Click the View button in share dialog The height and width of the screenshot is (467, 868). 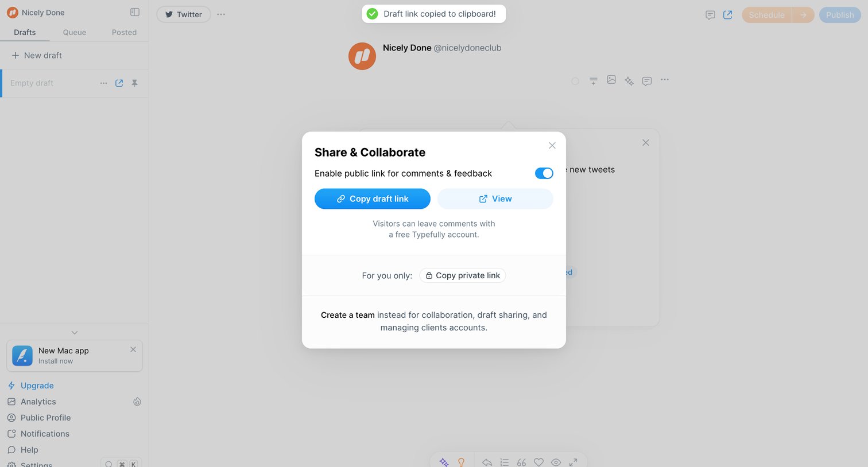click(x=495, y=199)
